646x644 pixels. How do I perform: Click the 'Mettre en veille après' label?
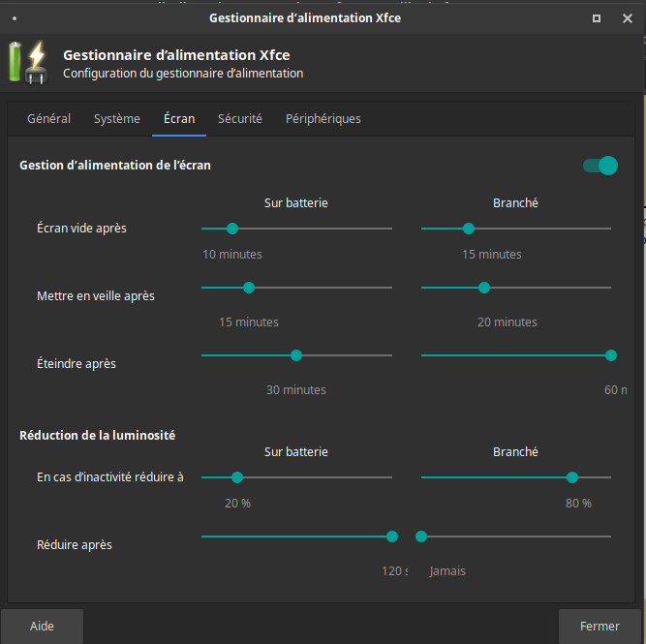click(96, 295)
